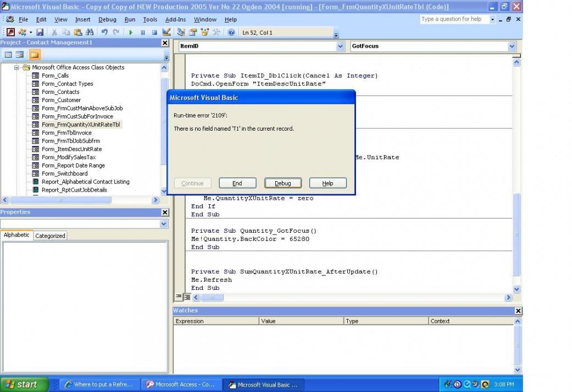This screenshot has height=392, width=572.
Task: Open the Insert Module dropdown arrow
Action: coord(31,32)
